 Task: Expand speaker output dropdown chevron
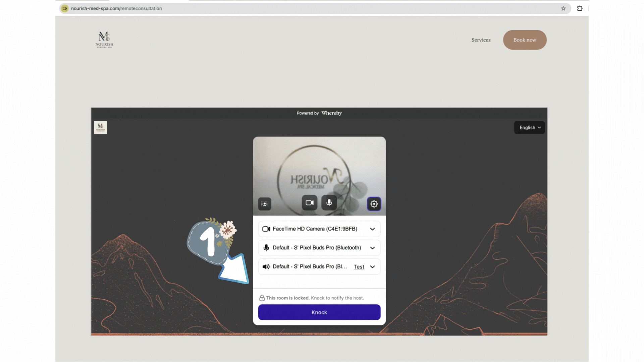372,267
